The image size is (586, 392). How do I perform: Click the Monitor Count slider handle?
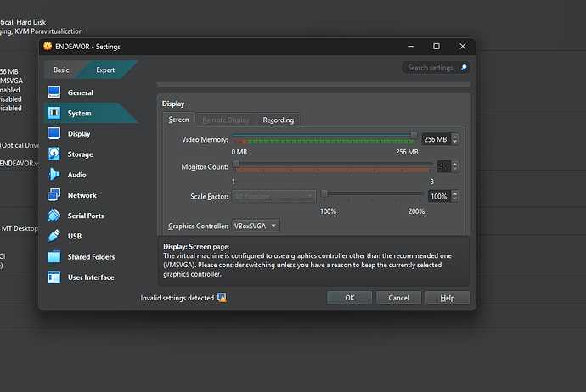[x=236, y=164]
